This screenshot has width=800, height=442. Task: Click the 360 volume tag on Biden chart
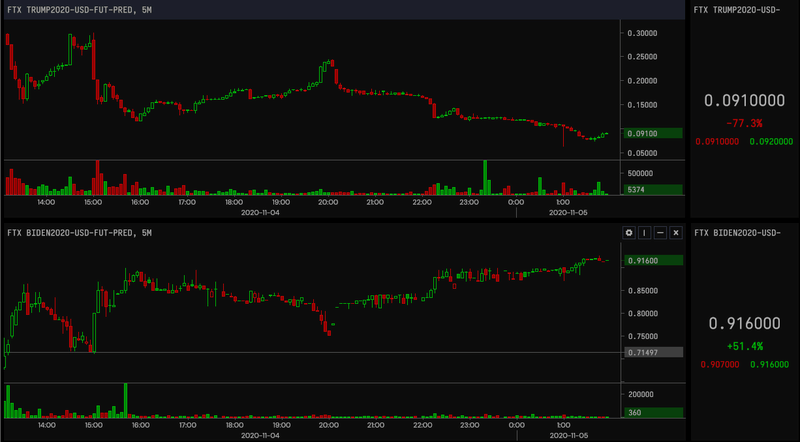point(654,412)
